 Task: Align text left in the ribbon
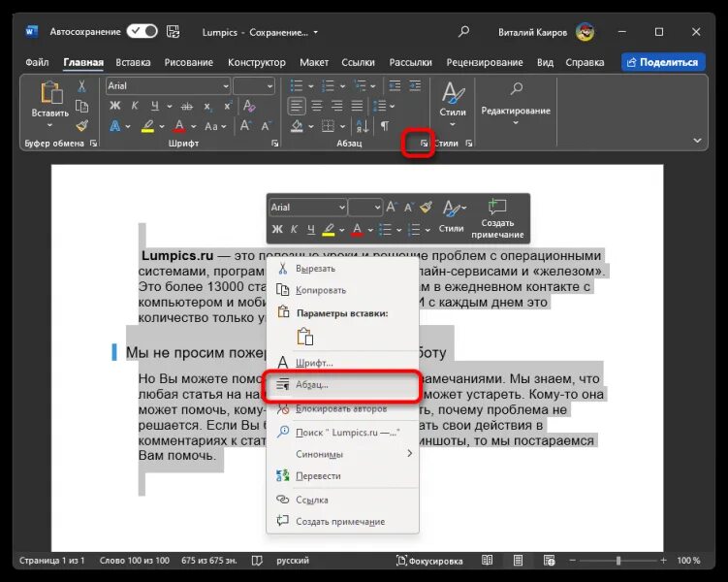point(297,107)
